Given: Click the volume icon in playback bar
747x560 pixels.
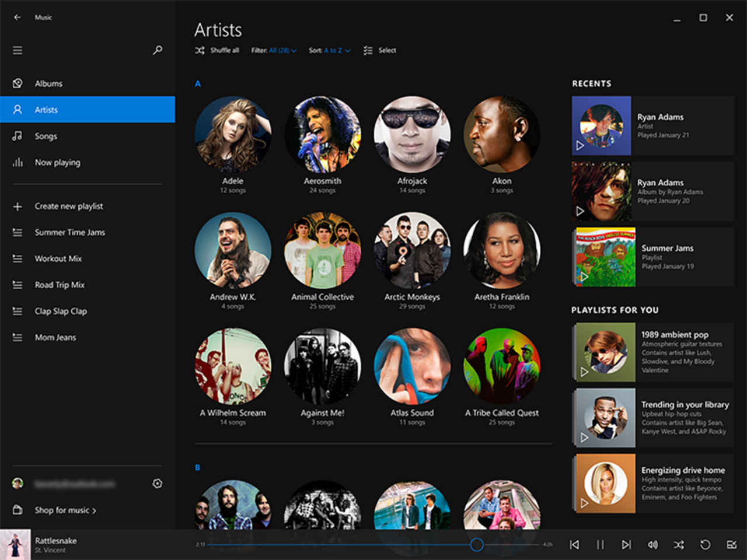Looking at the screenshot, I should click(x=652, y=544).
